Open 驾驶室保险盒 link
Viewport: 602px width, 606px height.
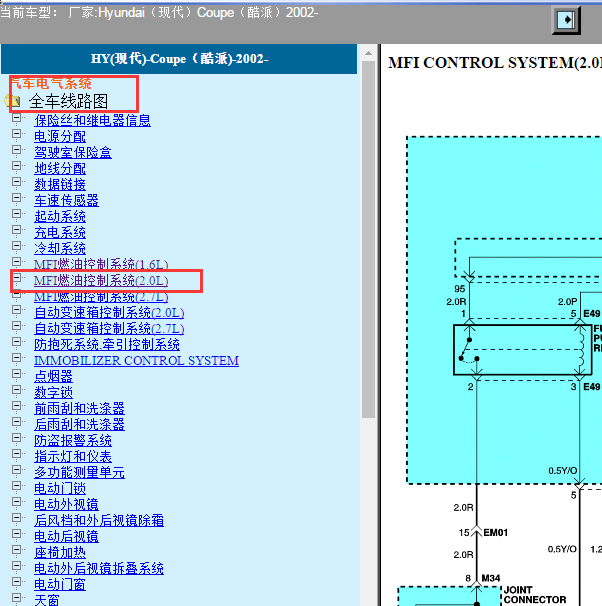click(73, 152)
